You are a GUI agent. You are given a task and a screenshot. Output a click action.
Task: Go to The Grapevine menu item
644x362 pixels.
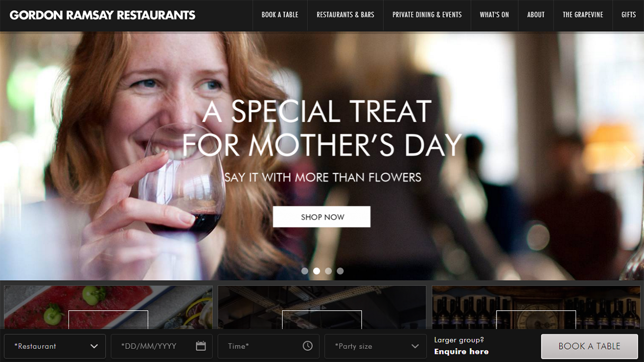click(x=583, y=15)
